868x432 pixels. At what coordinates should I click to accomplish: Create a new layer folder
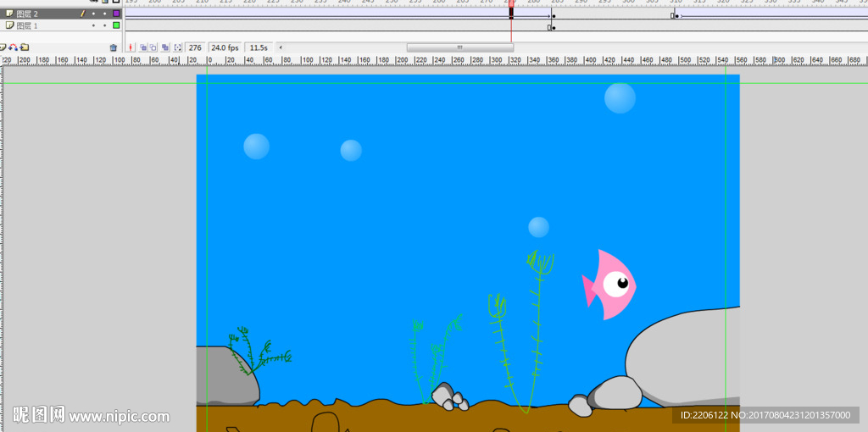(25, 47)
